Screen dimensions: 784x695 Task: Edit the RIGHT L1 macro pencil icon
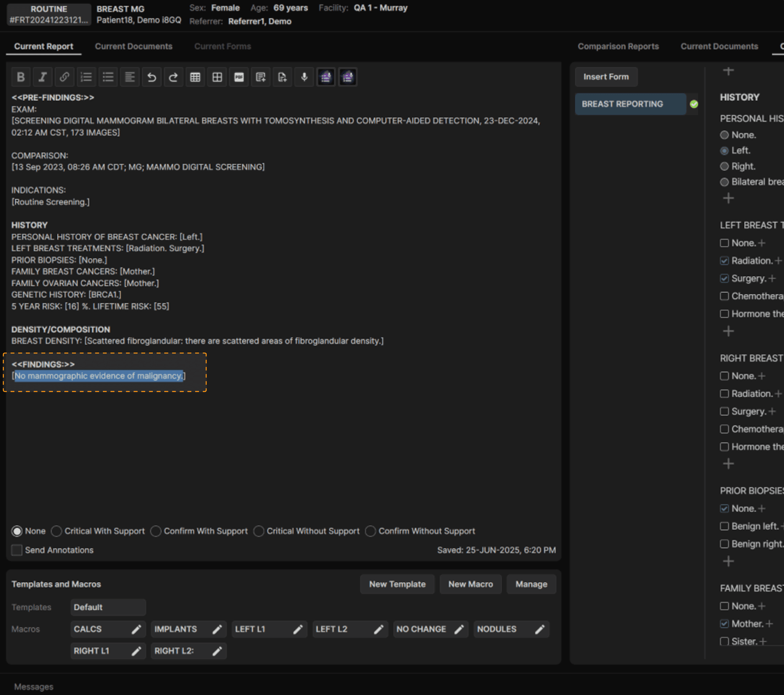(136, 651)
